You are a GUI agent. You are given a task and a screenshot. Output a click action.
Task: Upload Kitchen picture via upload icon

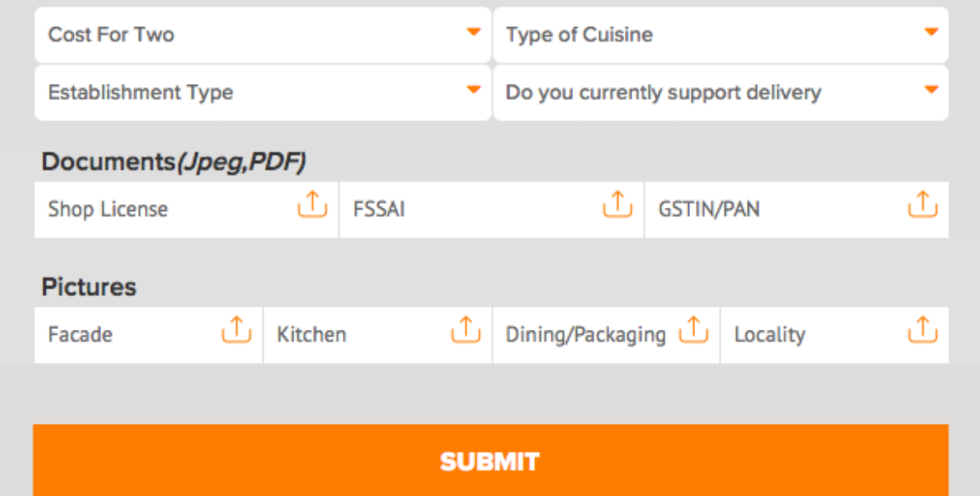pos(465,330)
